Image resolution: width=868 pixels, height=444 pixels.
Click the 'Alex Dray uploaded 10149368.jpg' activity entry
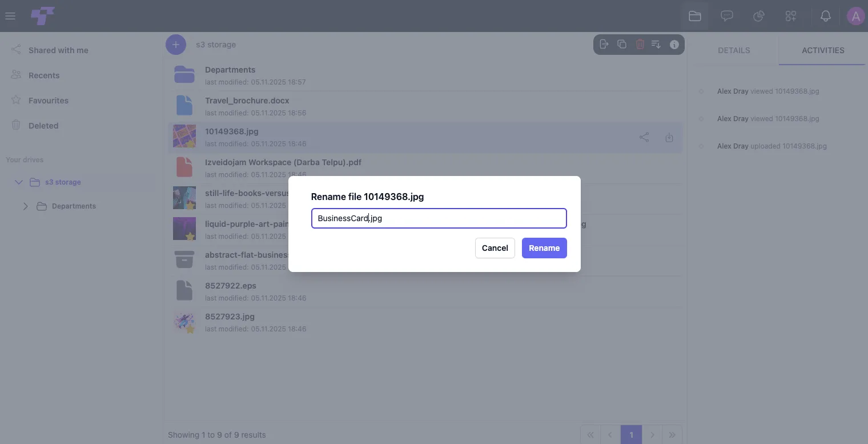coord(772,146)
